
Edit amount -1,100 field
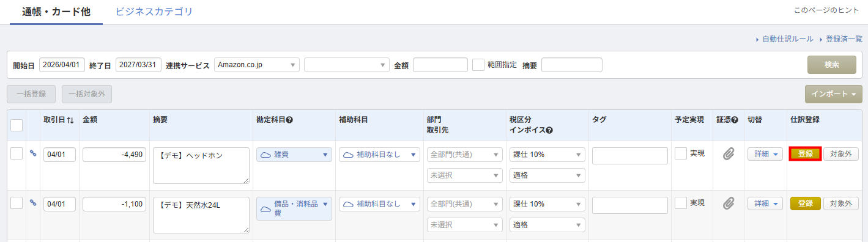[x=114, y=204]
